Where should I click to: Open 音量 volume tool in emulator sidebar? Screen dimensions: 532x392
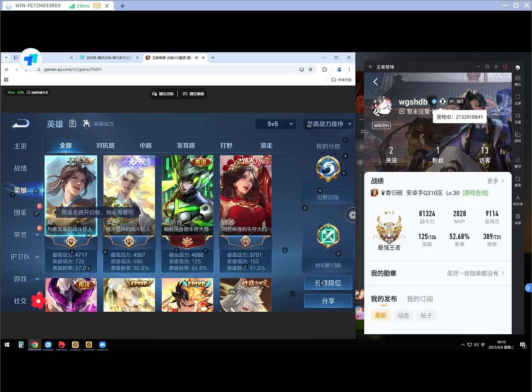518,118
